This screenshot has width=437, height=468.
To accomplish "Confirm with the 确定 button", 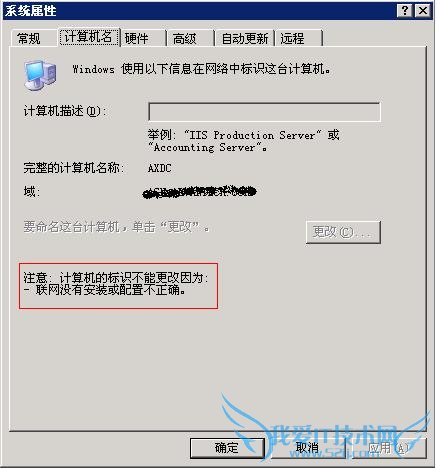I will (x=227, y=448).
